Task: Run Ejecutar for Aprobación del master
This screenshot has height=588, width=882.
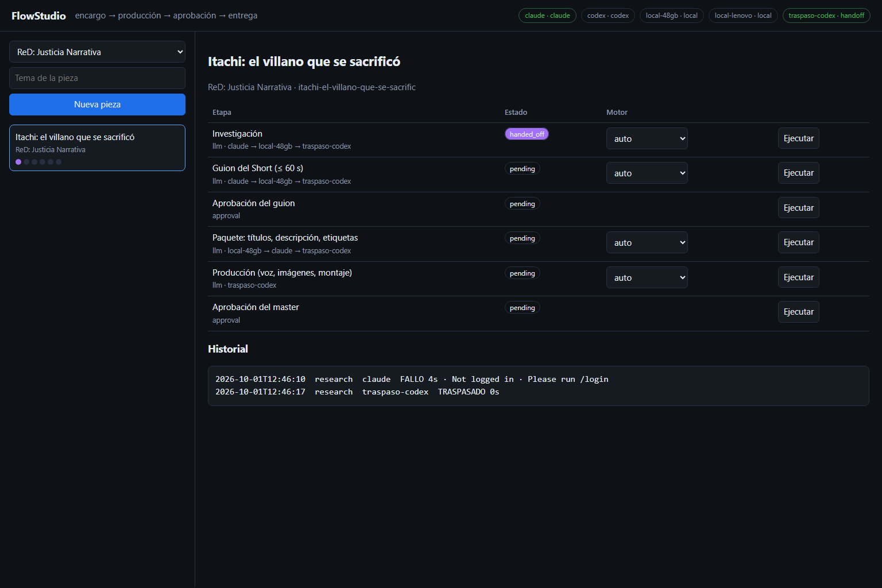Action: (x=798, y=312)
